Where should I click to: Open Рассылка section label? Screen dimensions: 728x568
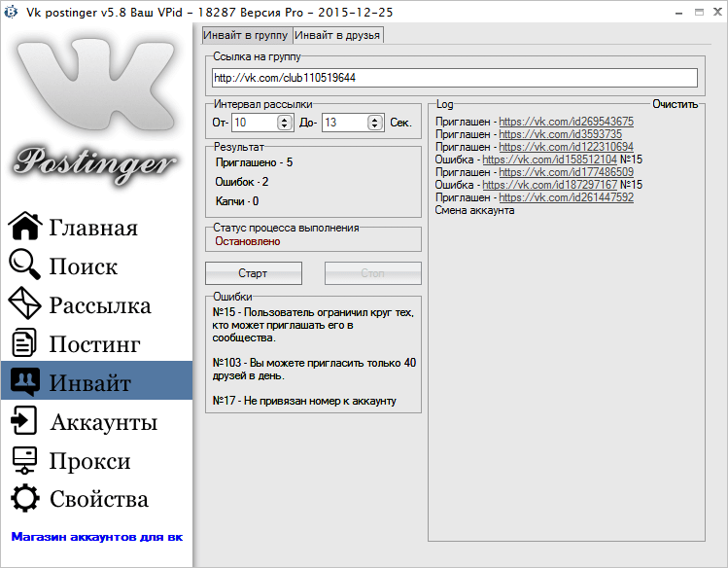tap(100, 305)
